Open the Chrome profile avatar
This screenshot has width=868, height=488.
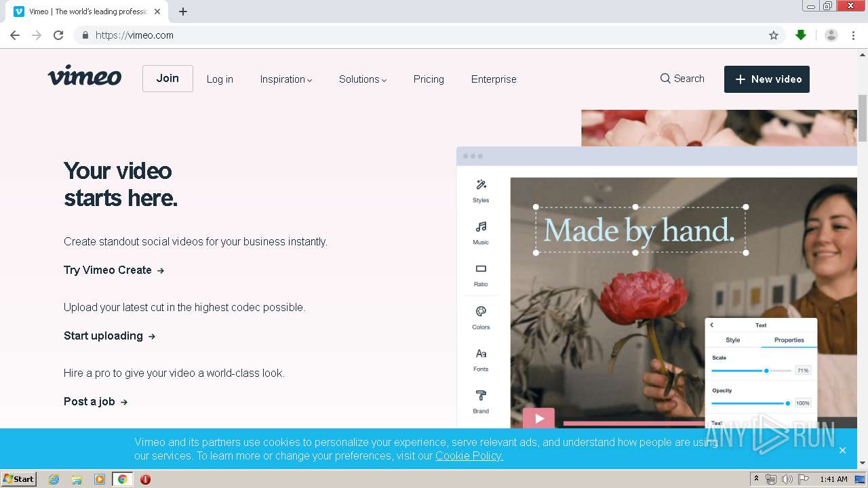tap(831, 35)
